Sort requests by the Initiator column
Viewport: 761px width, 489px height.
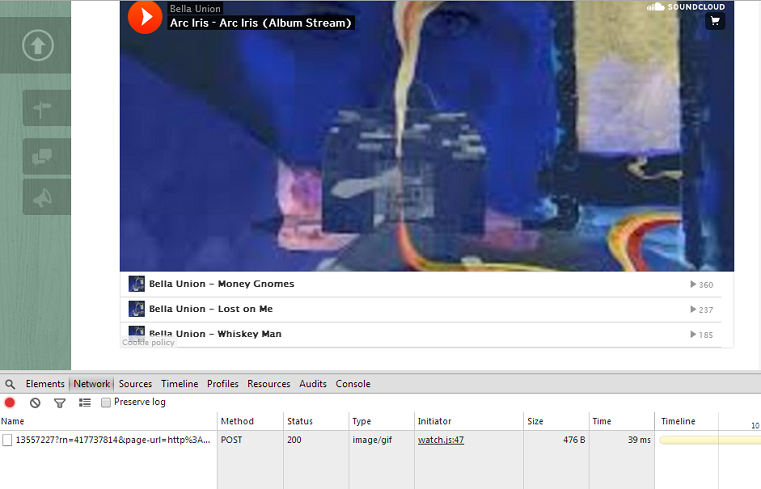click(469, 421)
